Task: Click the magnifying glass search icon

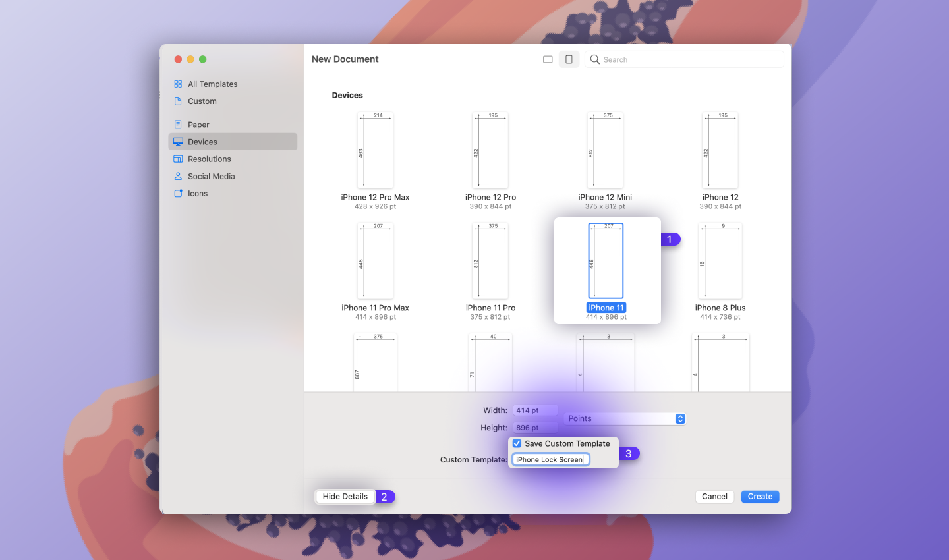Action: 595,59
